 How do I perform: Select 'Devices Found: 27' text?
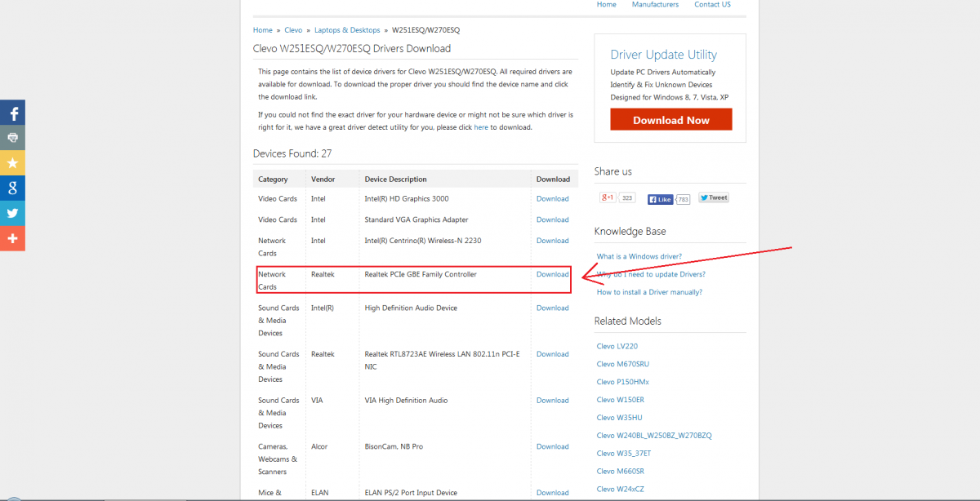[292, 153]
